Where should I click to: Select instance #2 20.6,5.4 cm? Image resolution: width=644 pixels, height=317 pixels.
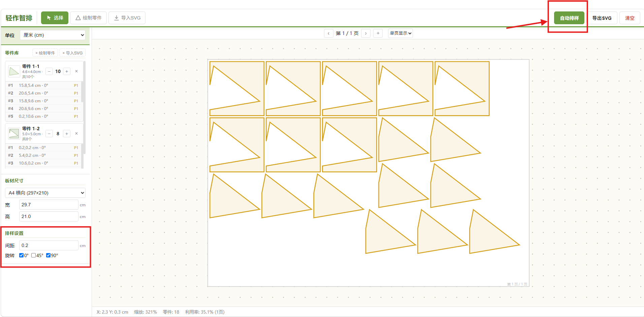(43, 93)
